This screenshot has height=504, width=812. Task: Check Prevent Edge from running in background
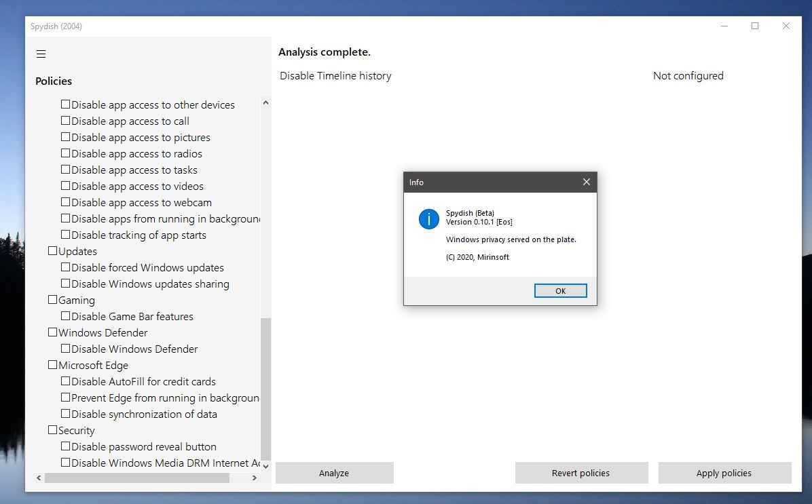point(65,398)
